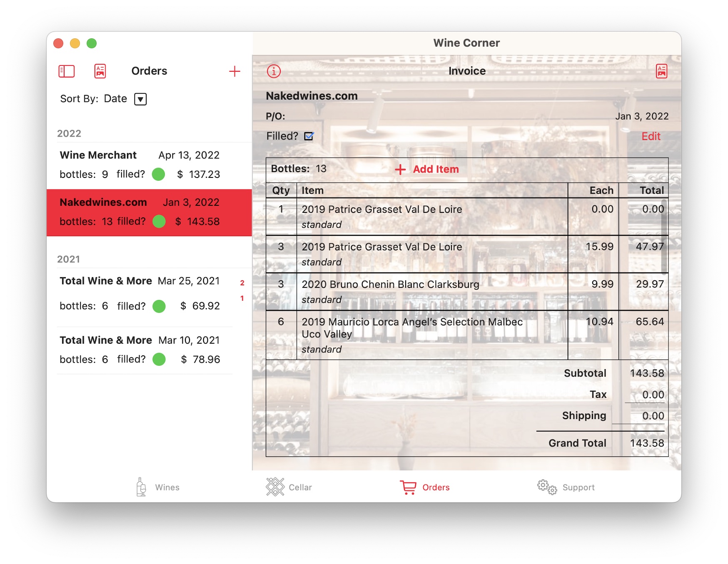Click the Apr 13, 2022 date
728x564 pixels.
pyautogui.click(x=189, y=155)
